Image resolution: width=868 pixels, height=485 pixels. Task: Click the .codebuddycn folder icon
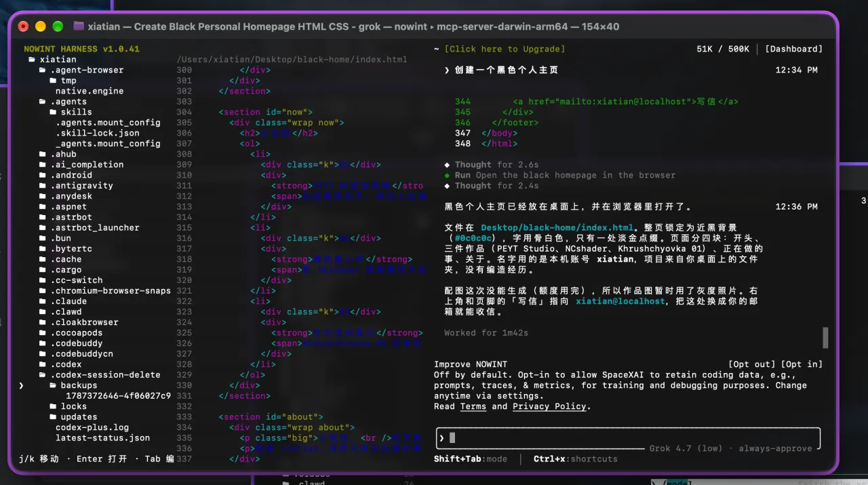tap(43, 354)
